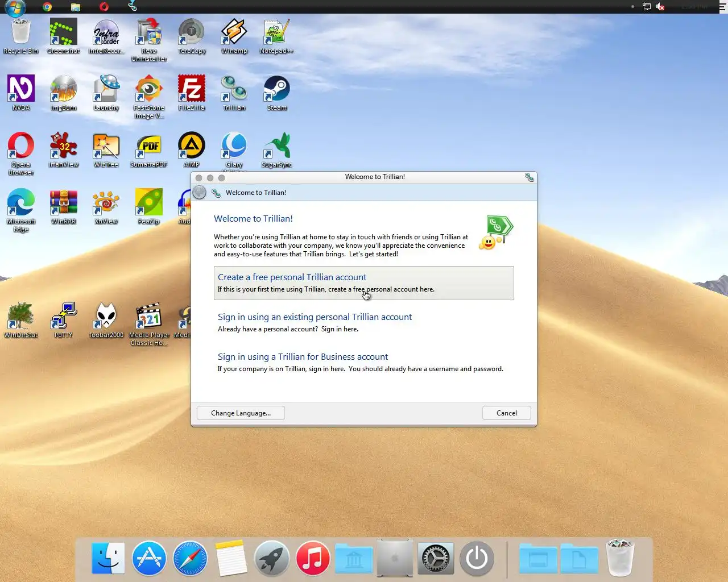Open the Trillian desktop shortcut
Image resolution: width=728 pixels, height=582 pixels.
pyautogui.click(x=234, y=93)
